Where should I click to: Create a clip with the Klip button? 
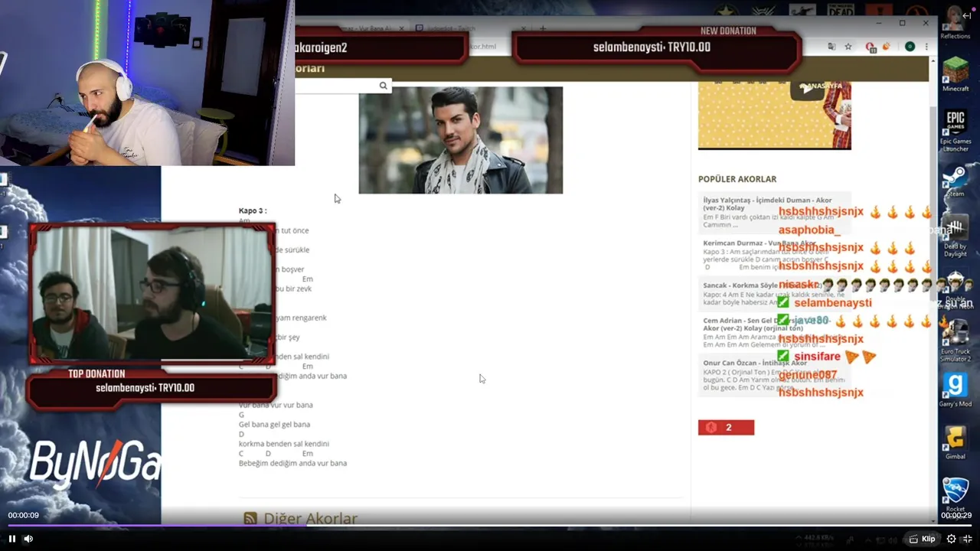922,539
